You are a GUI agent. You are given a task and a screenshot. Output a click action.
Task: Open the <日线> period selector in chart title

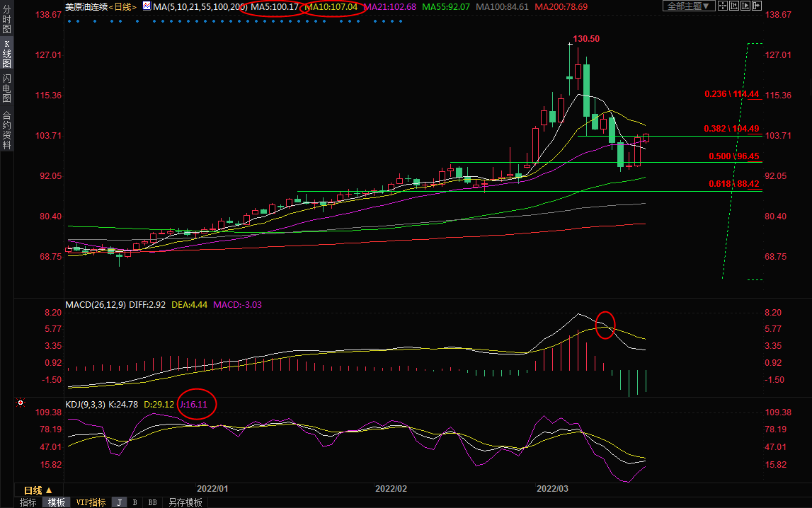point(121,6)
